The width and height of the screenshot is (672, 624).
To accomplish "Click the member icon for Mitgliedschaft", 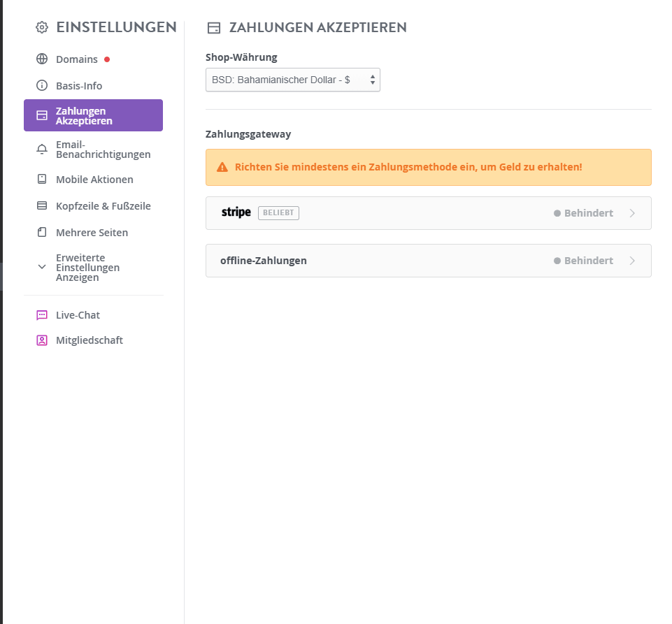I will point(41,340).
